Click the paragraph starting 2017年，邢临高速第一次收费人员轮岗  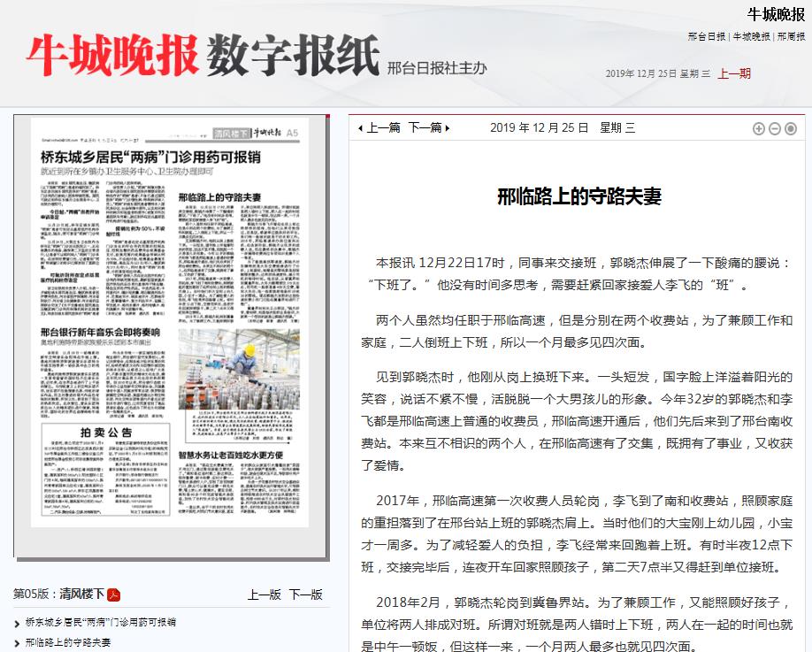[x=577, y=534]
